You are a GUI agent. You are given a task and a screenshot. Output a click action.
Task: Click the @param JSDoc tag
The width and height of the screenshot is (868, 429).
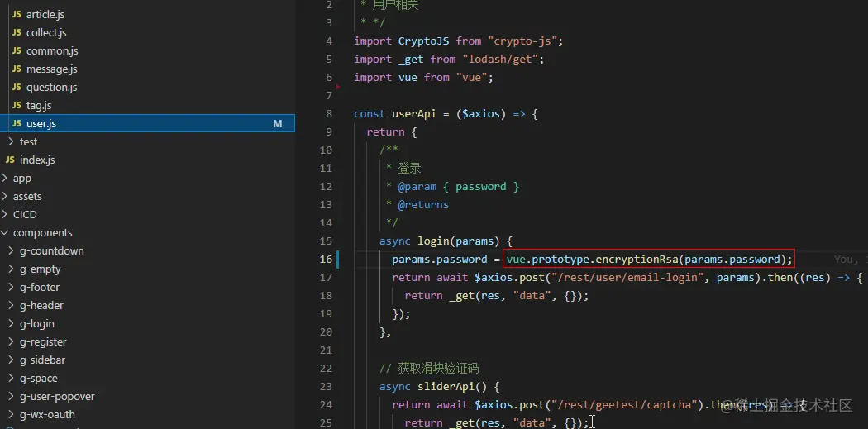pos(417,187)
